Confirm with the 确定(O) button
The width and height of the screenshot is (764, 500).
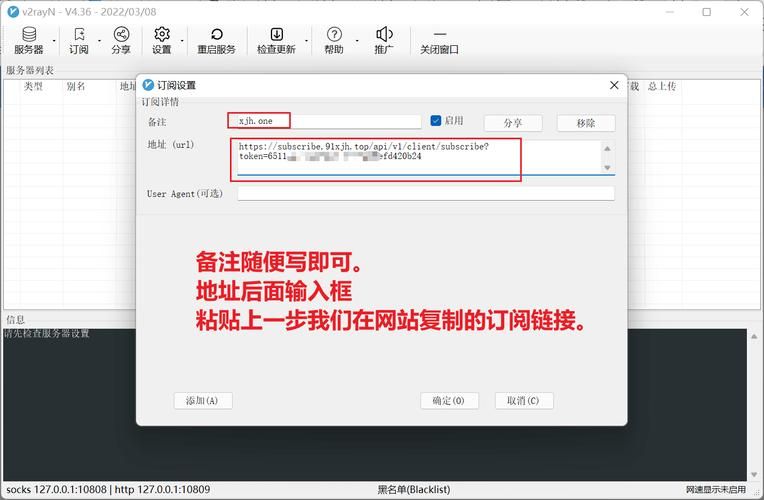click(x=449, y=401)
